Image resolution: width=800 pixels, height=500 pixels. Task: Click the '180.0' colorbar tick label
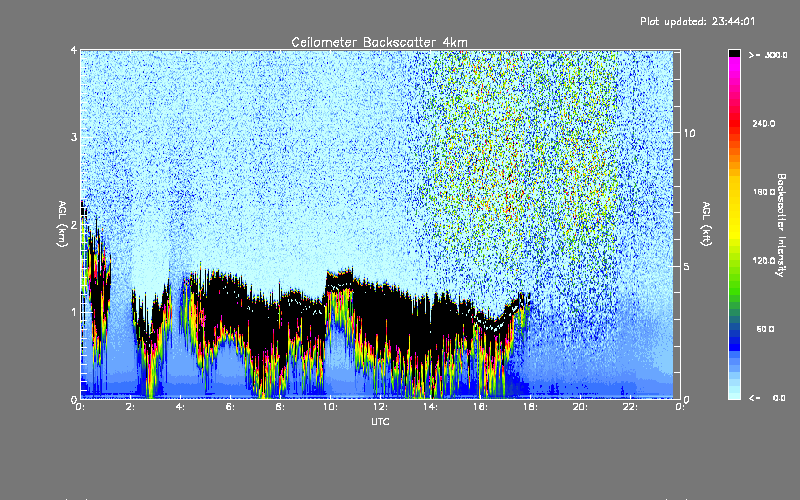[x=764, y=192]
